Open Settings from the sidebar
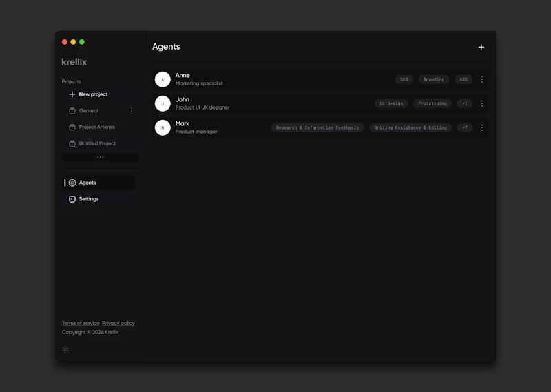Viewport: 551px width, 392px height. pyautogui.click(x=98, y=199)
